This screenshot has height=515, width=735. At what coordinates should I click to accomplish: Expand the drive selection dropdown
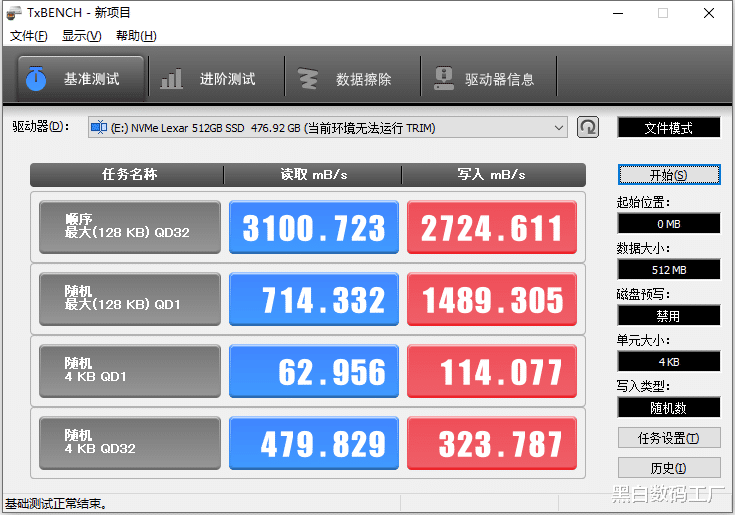click(558, 127)
